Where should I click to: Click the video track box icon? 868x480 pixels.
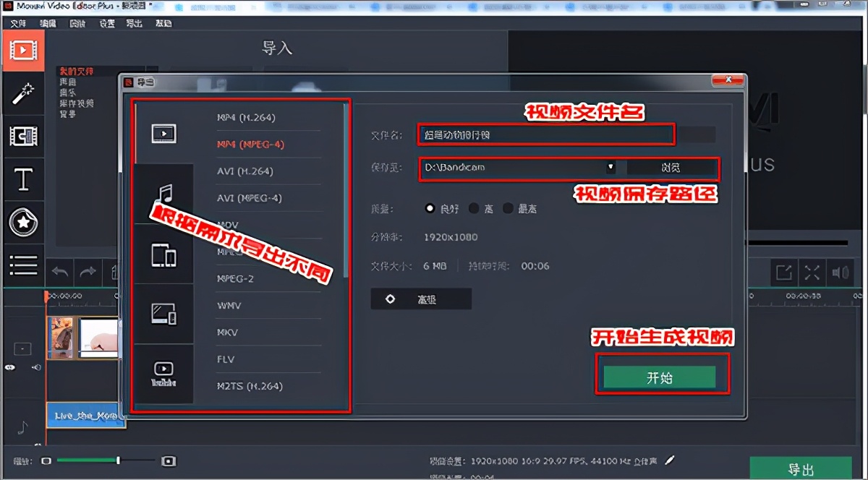22,349
